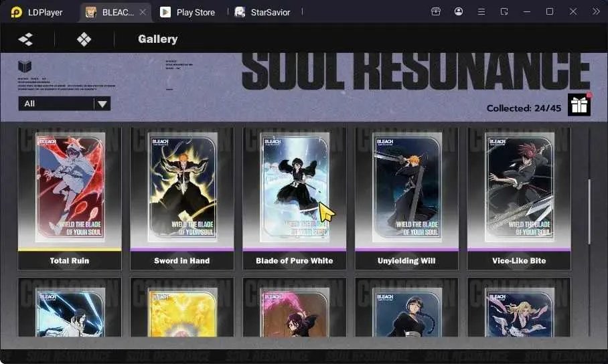Open the StarSavior tab
Image resolution: width=608 pixels, height=364 pixels.
pos(262,12)
